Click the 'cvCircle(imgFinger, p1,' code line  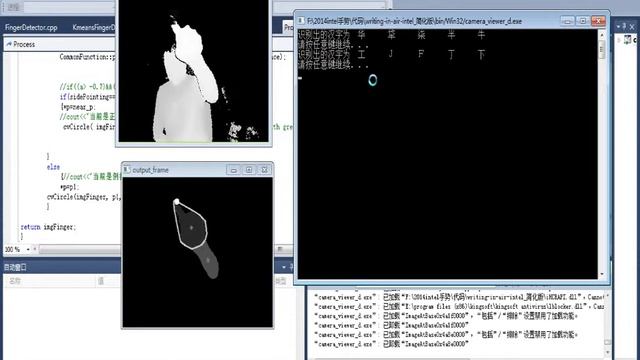84,197
